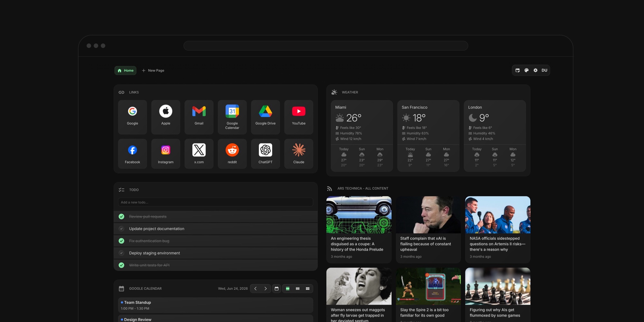This screenshot has height=322, width=644.
Task: Read 'Figuring out why AIs get flummoxed' headline
Action: tap(495, 313)
